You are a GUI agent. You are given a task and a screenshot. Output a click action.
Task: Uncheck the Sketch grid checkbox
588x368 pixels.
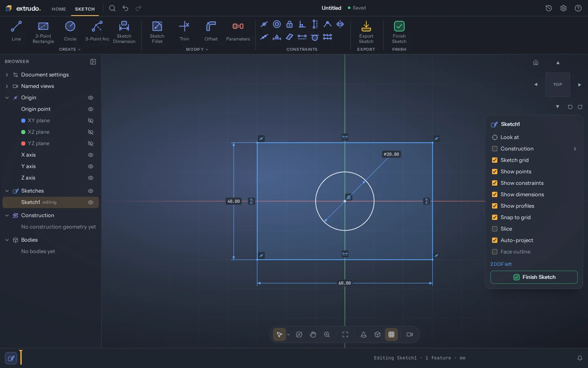click(495, 160)
